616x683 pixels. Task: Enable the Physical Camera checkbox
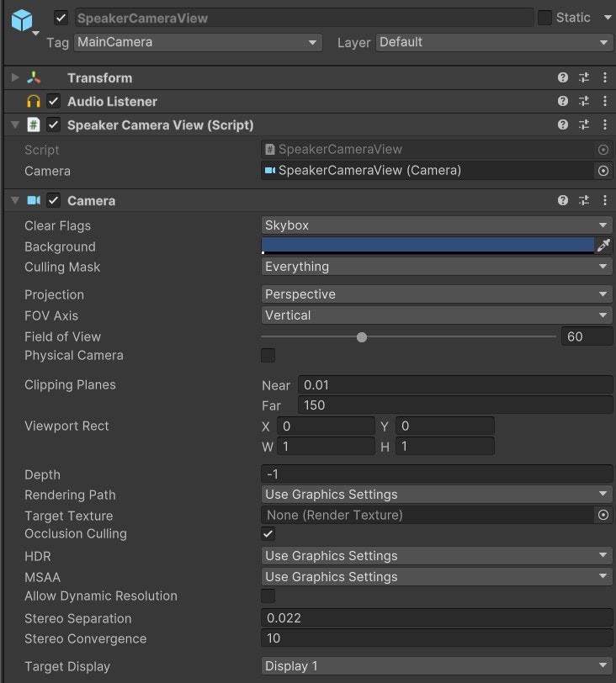[x=268, y=356]
